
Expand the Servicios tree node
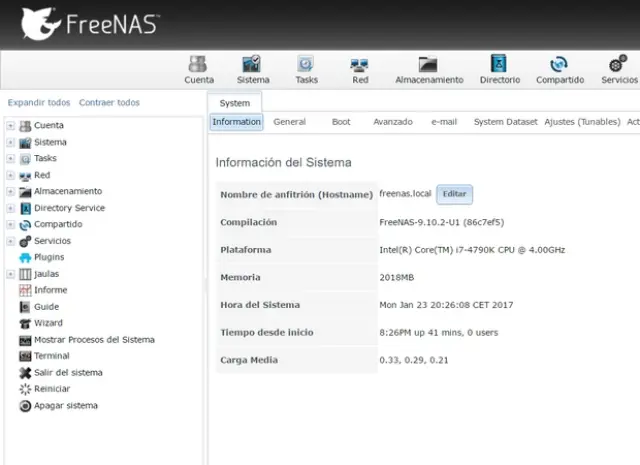pos(10,241)
